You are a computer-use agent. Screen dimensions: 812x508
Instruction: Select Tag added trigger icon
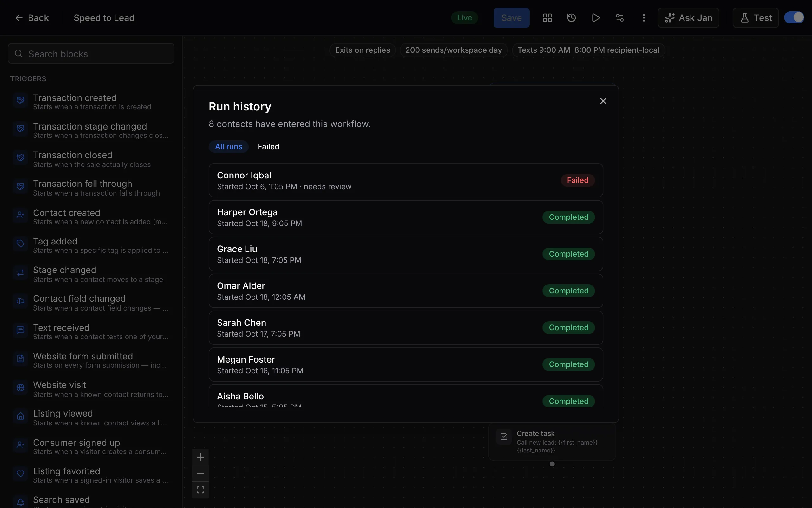[x=21, y=244]
